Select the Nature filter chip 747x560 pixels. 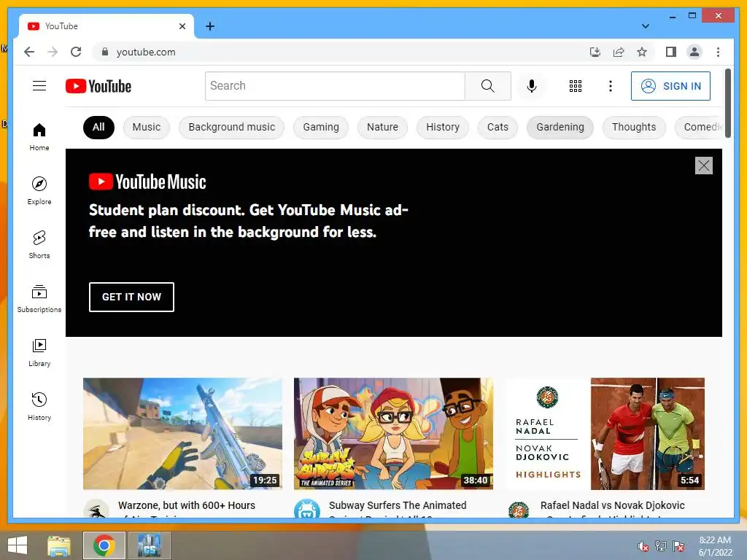pos(382,127)
